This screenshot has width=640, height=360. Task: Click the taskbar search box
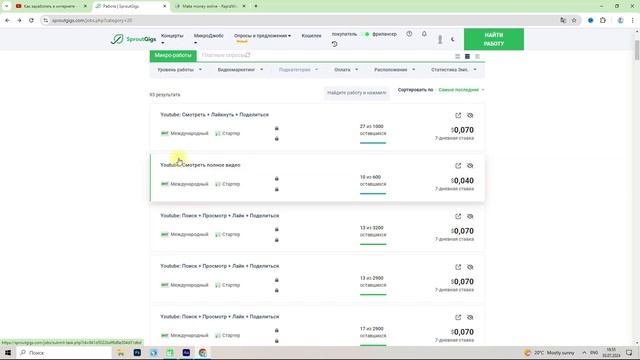64,353
